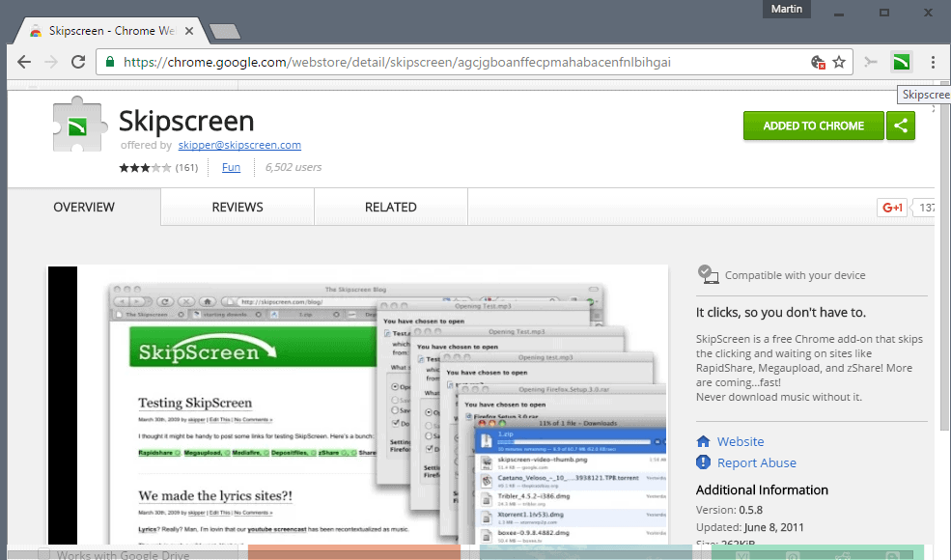Open the Skipscreen extension icon in the toolbar
Screen dimensions: 951x560
[x=901, y=61]
